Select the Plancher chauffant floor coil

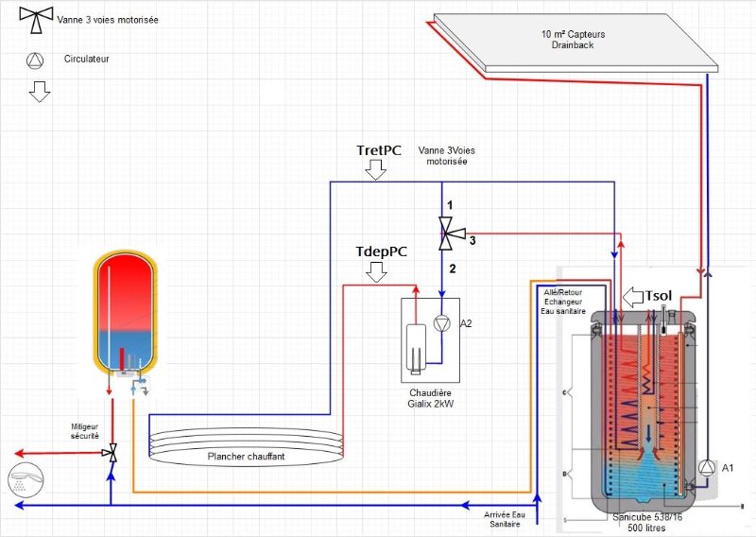click(x=247, y=447)
